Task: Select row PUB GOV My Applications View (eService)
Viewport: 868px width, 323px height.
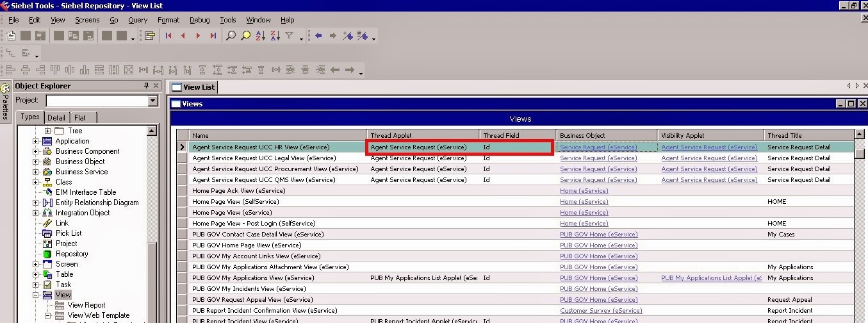Action: (516, 278)
